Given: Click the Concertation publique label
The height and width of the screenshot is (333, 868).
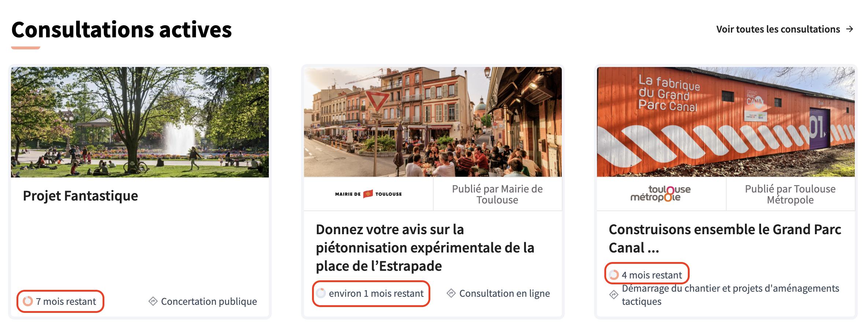Looking at the screenshot, I should click(x=209, y=302).
